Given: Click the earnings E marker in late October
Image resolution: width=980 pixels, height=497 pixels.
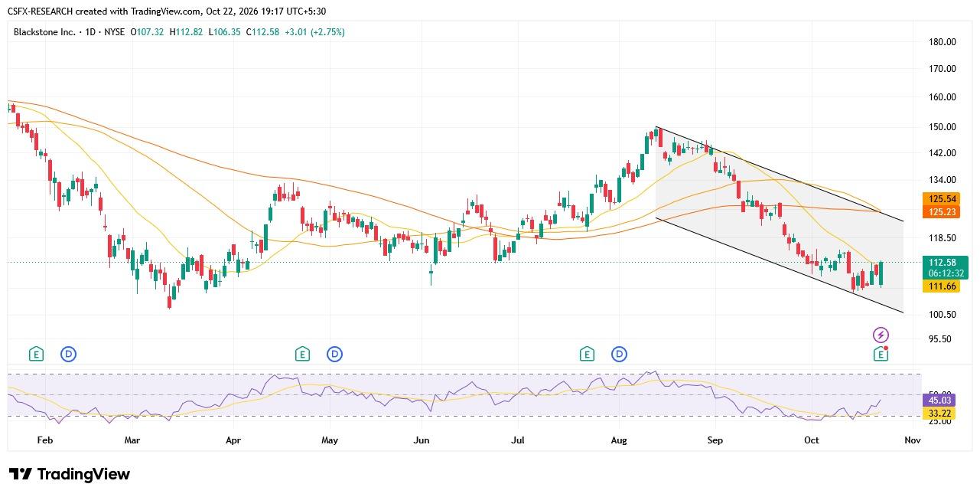Looking at the screenshot, I should click(x=881, y=354).
